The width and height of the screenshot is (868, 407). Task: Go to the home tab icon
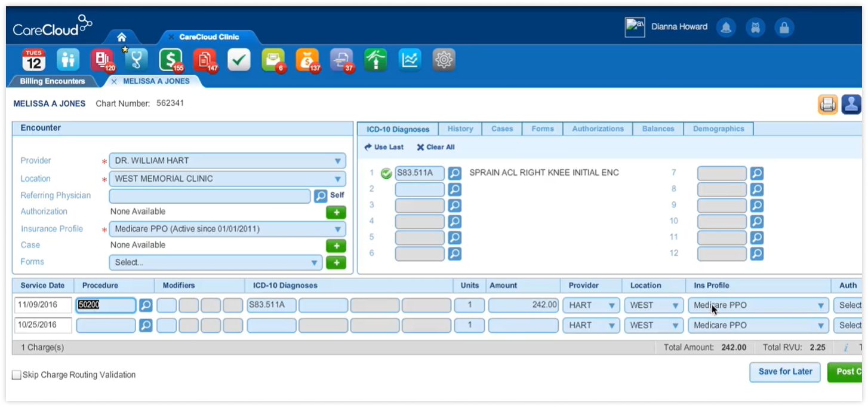coord(121,37)
